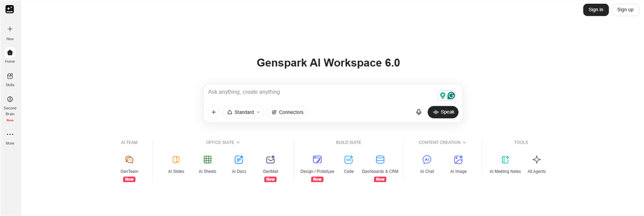Click the 'BUILD SUITE' category label
The height and width of the screenshot is (216, 644).
coord(348,143)
